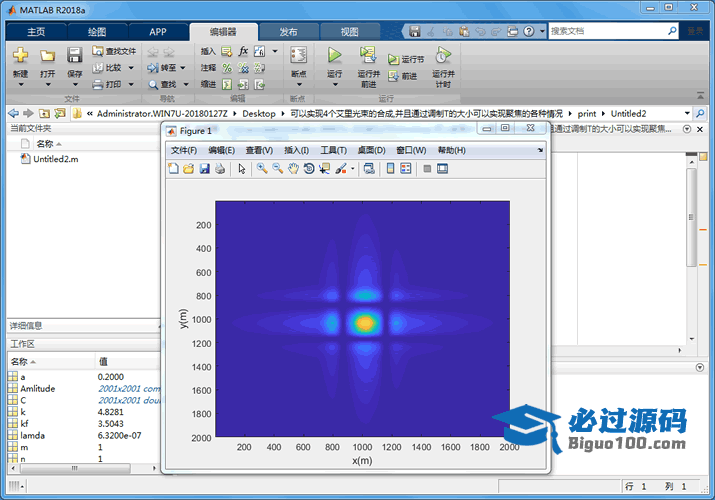Click the Name (名称) column header in workspace
The image size is (715, 500).
click(51, 361)
